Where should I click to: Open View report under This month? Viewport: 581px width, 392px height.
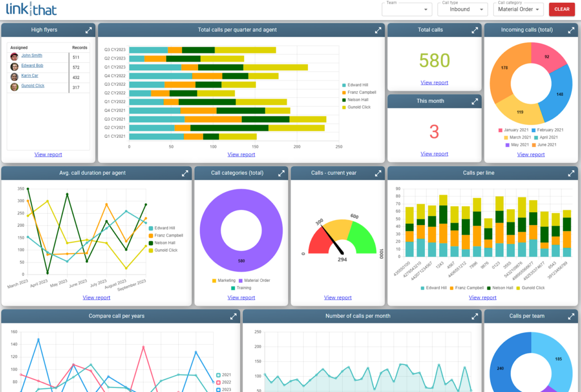(434, 154)
